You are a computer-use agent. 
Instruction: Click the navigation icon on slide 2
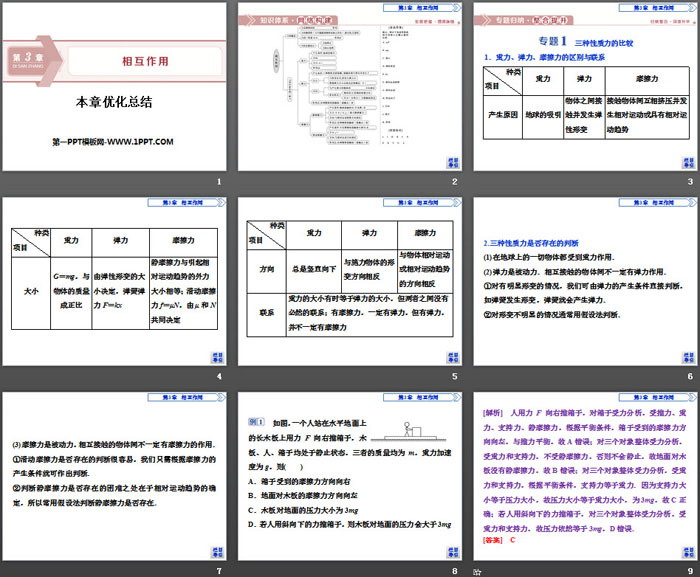(x=451, y=160)
